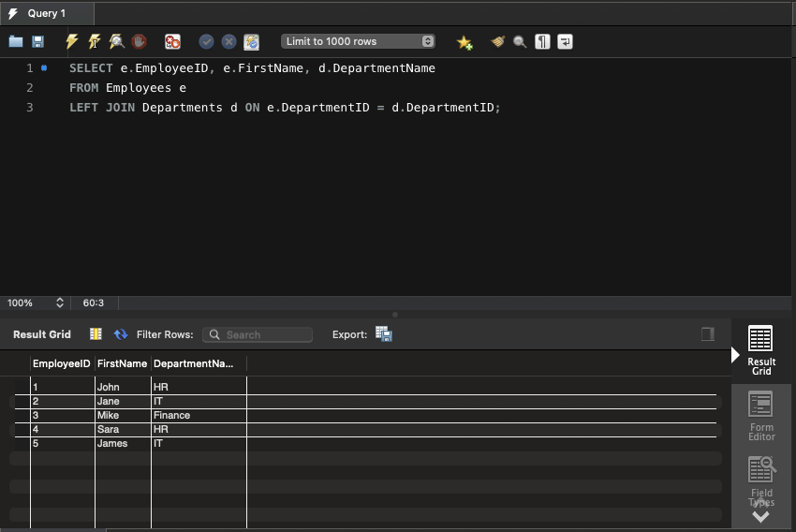
Task: Click the Filter Rows search field
Action: click(258, 334)
